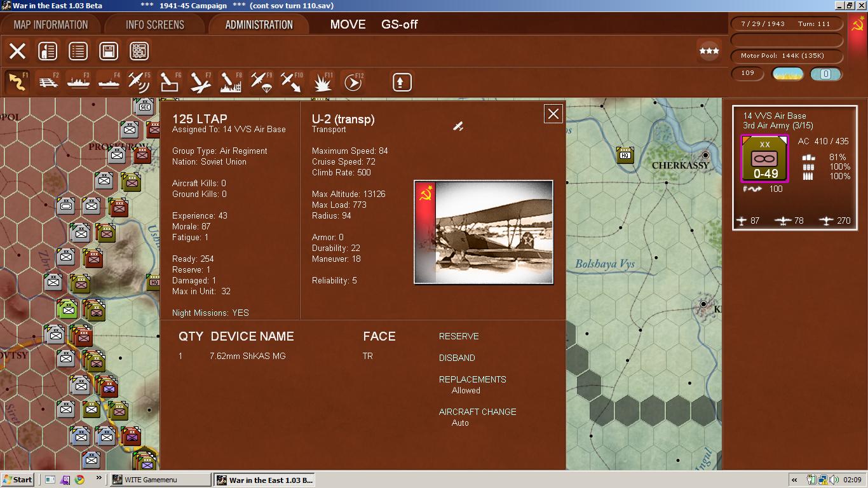Click the 7/29/1943 Turn 111 date field

[x=787, y=24]
